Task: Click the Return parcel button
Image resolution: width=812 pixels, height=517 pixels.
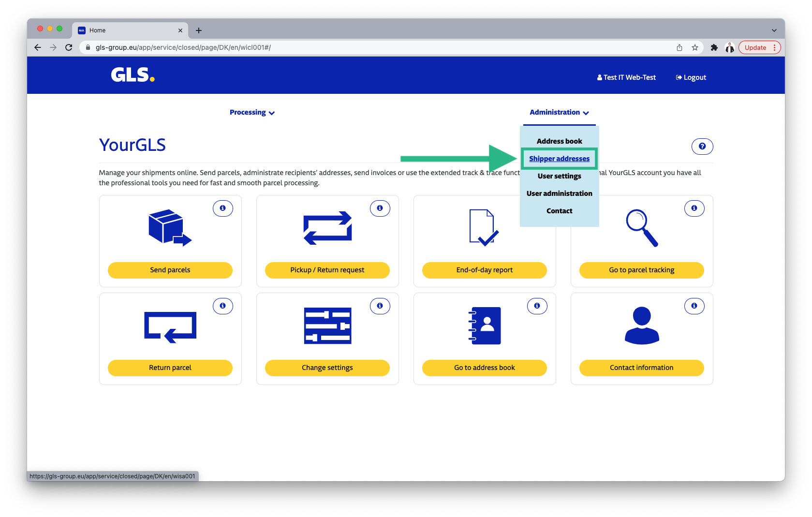Action: pos(170,368)
